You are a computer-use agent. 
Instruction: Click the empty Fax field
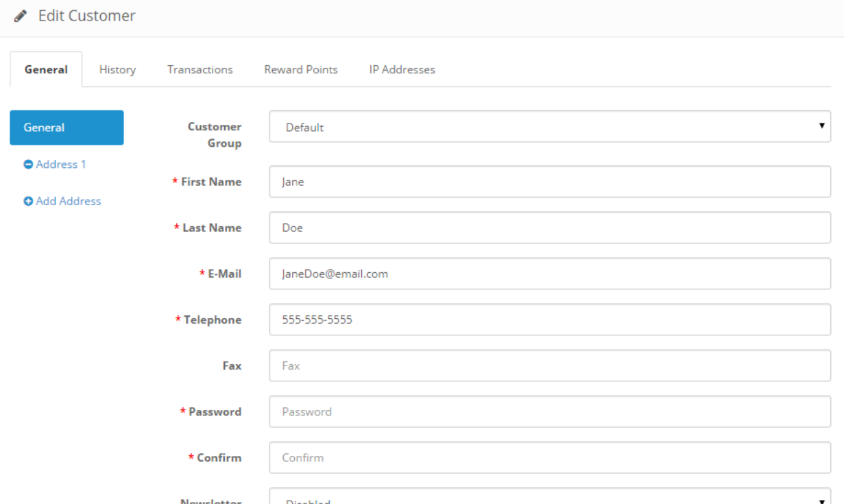pyautogui.click(x=549, y=365)
